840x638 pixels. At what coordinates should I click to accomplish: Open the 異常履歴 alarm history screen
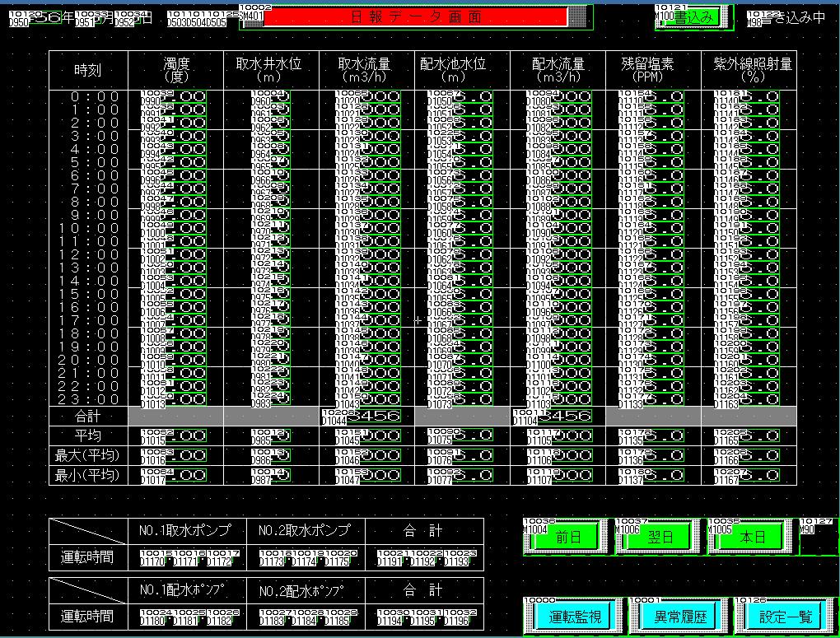pyautogui.click(x=674, y=616)
